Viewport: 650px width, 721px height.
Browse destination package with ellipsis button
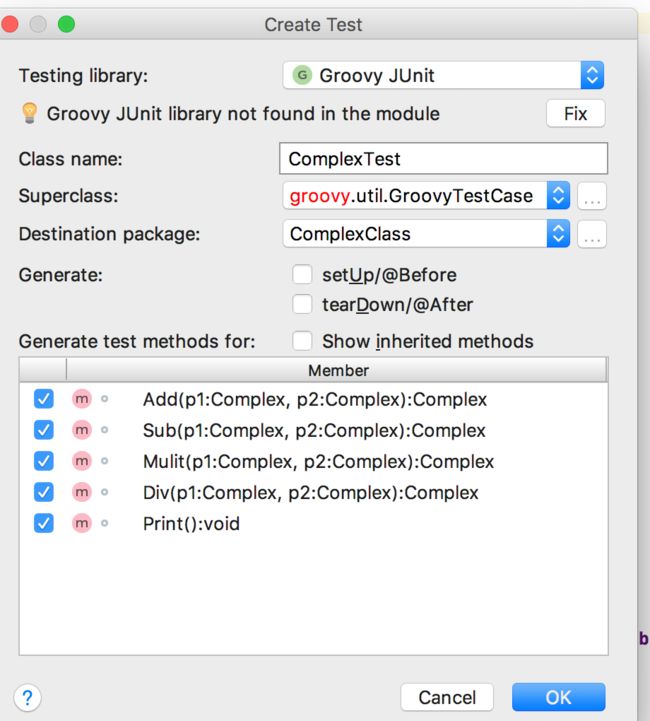click(x=592, y=235)
